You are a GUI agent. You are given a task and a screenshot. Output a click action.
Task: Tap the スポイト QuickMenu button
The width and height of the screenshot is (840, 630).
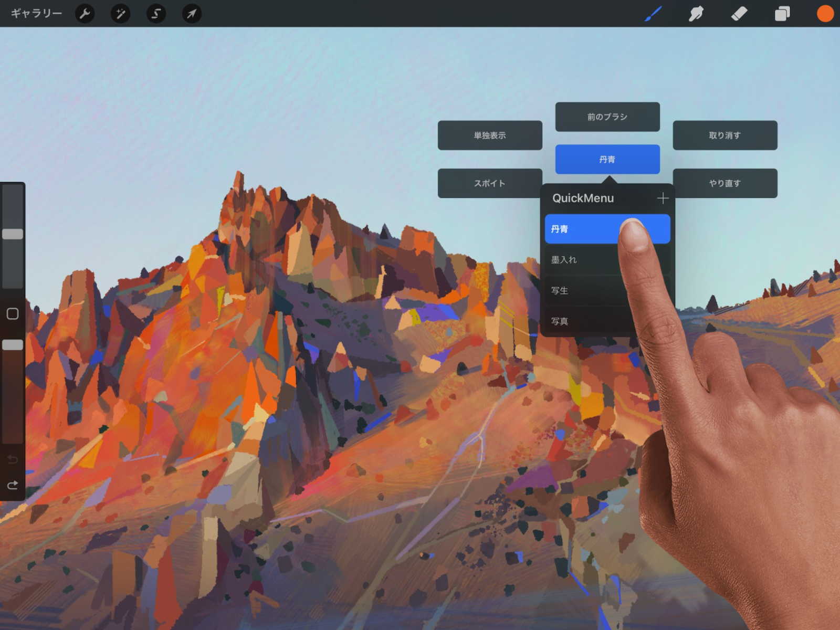pos(490,183)
